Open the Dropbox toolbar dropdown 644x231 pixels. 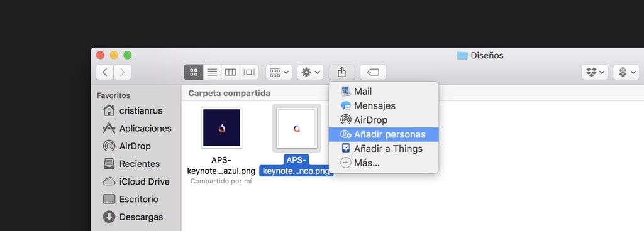tap(595, 72)
